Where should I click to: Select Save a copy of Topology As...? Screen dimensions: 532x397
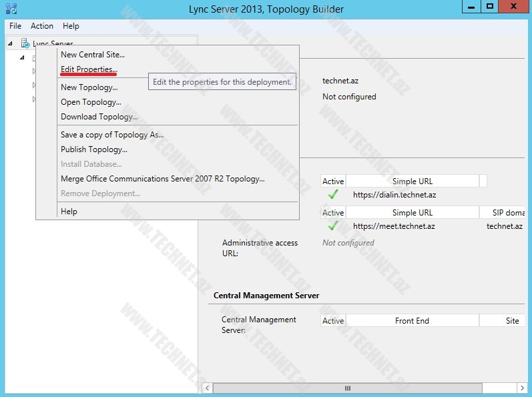pos(112,135)
